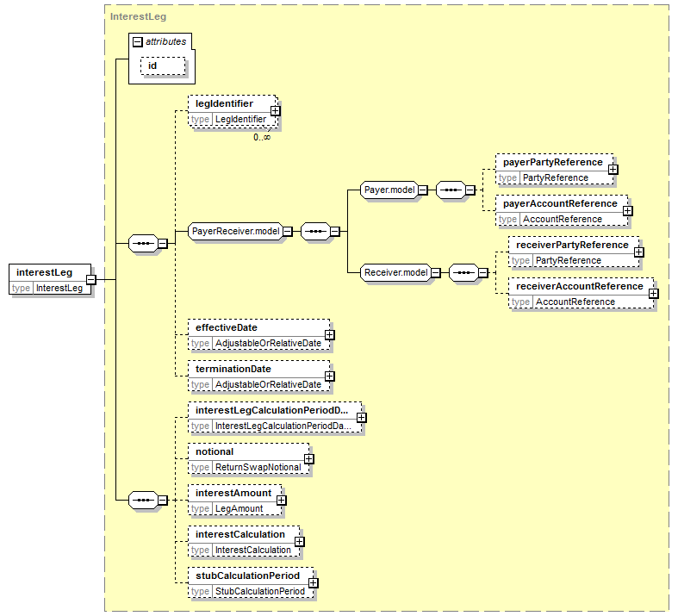Select the sequence icon after Receiver.model
The width and height of the screenshot is (678, 616).
point(464,273)
